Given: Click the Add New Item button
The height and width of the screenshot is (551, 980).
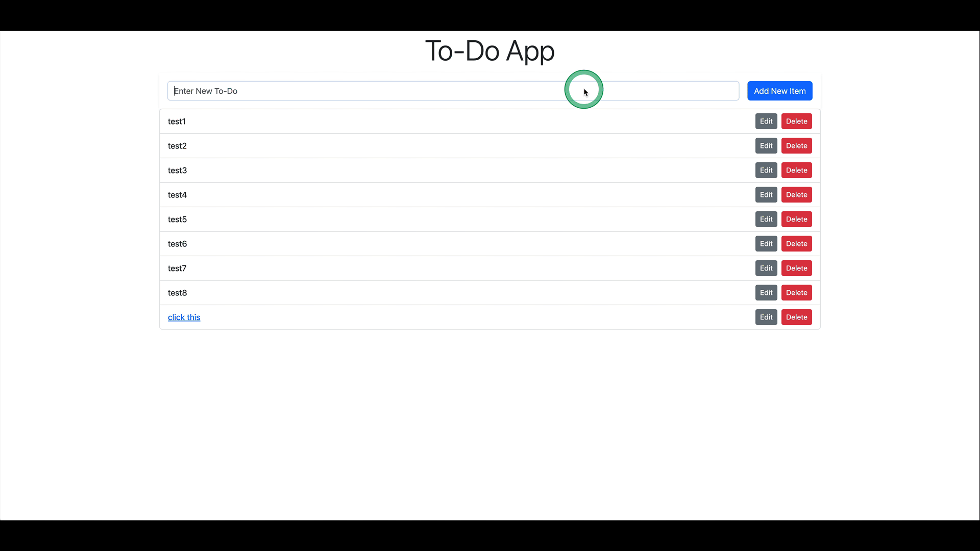Looking at the screenshot, I should tap(779, 91).
